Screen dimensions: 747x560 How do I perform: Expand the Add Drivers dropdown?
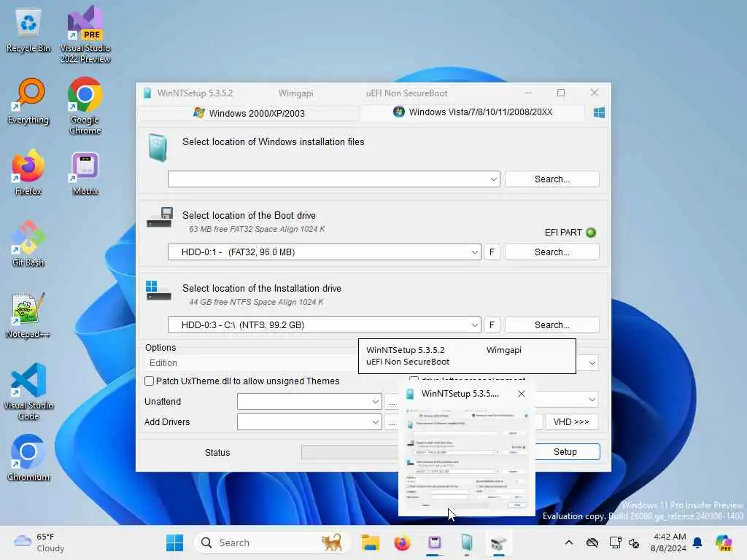376,422
